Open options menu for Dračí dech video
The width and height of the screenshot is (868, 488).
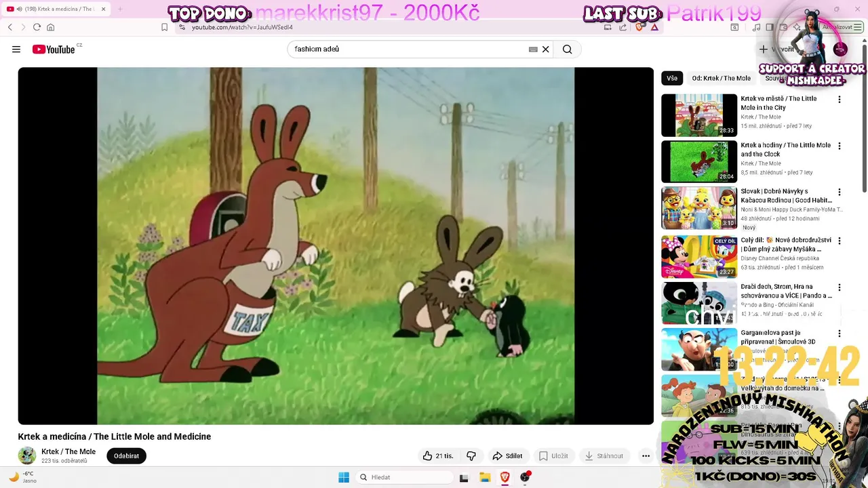[840, 287]
